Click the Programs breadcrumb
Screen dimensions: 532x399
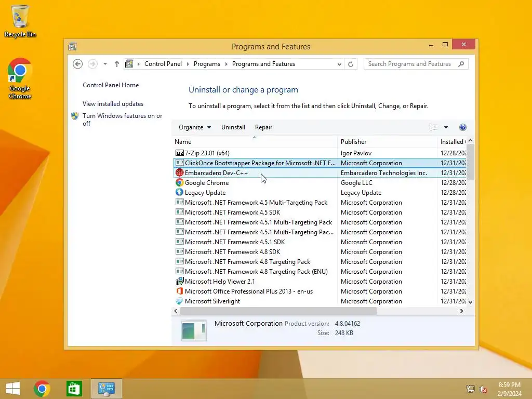pyautogui.click(x=207, y=64)
